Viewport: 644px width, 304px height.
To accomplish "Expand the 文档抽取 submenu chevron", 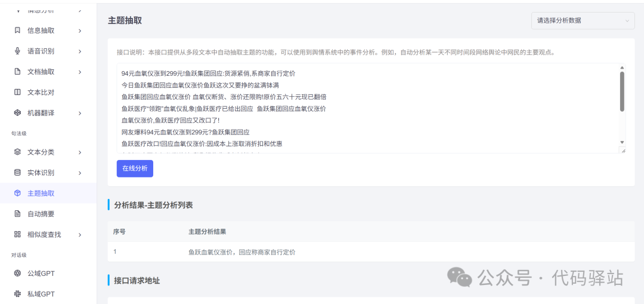I will pyautogui.click(x=80, y=72).
